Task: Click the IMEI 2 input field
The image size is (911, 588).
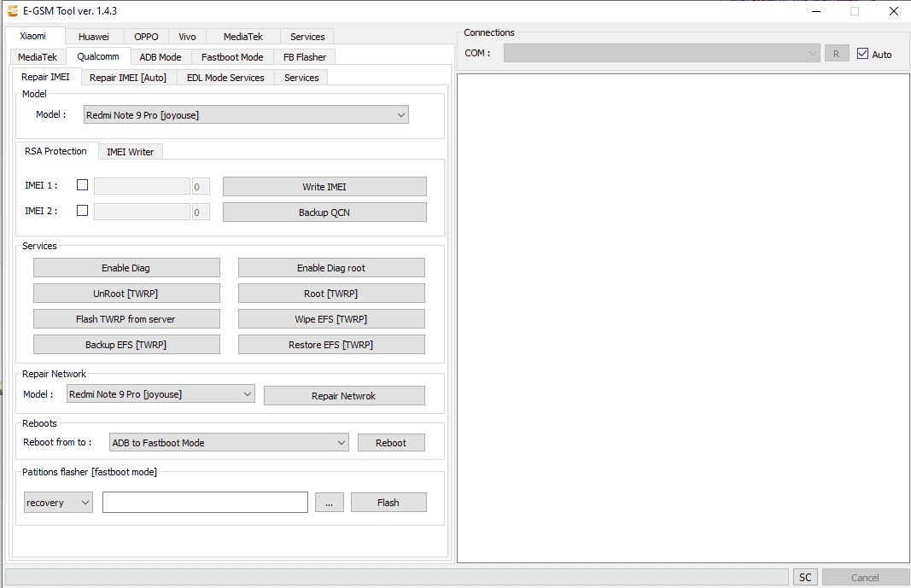Action: tap(142, 212)
